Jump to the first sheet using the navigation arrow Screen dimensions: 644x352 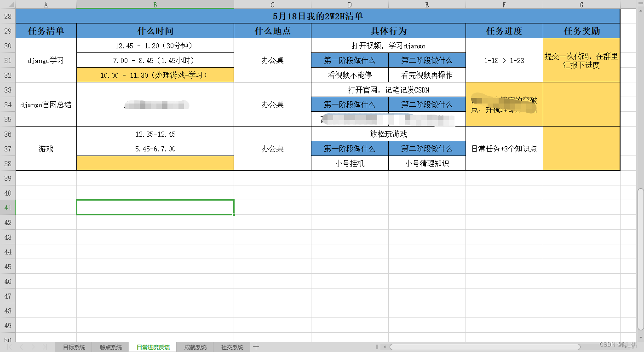coord(9,347)
